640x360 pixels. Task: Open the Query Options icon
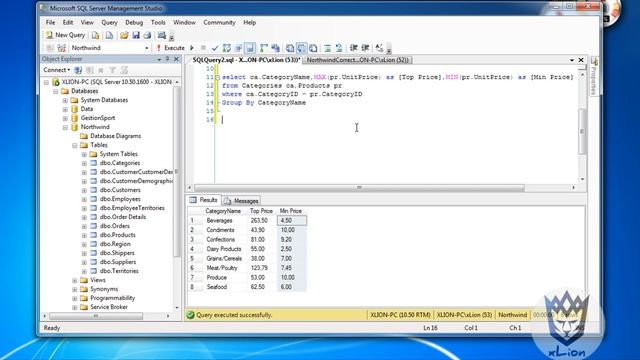238,48
